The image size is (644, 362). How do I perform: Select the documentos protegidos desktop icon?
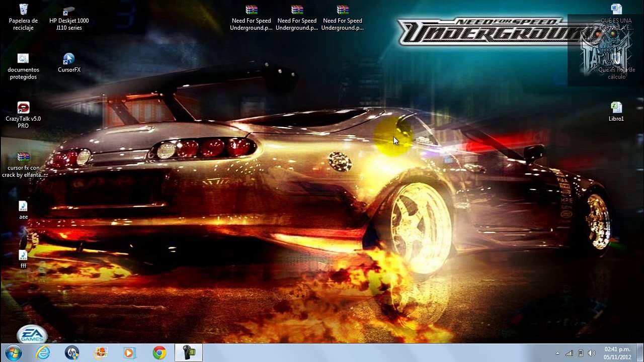23,66
